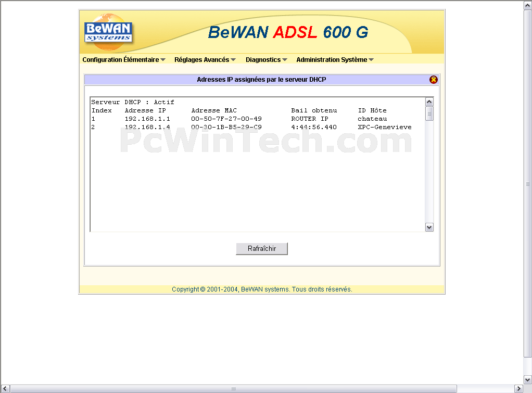532x393 pixels.
Task: Click ROUTER IP lease entry
Action: pos(309,119)
